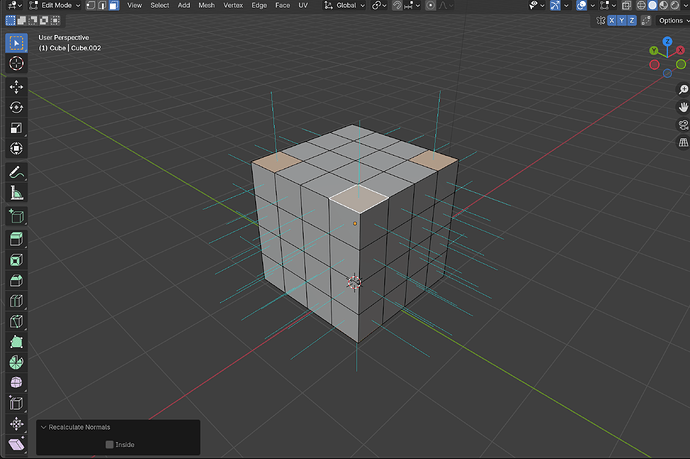This screenshot has height=459, width=690.
Task: Toggle viewport gizmos display
Action: coord(555,5)
